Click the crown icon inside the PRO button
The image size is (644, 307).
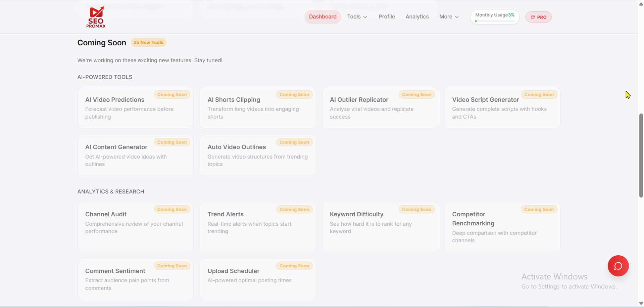tap(533, 17)
